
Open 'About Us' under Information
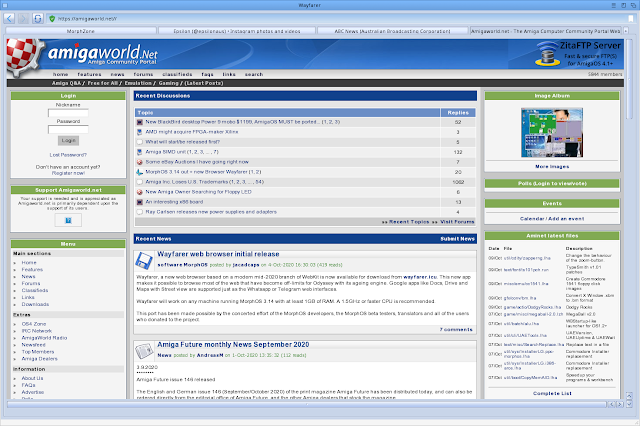click(32, 378)
